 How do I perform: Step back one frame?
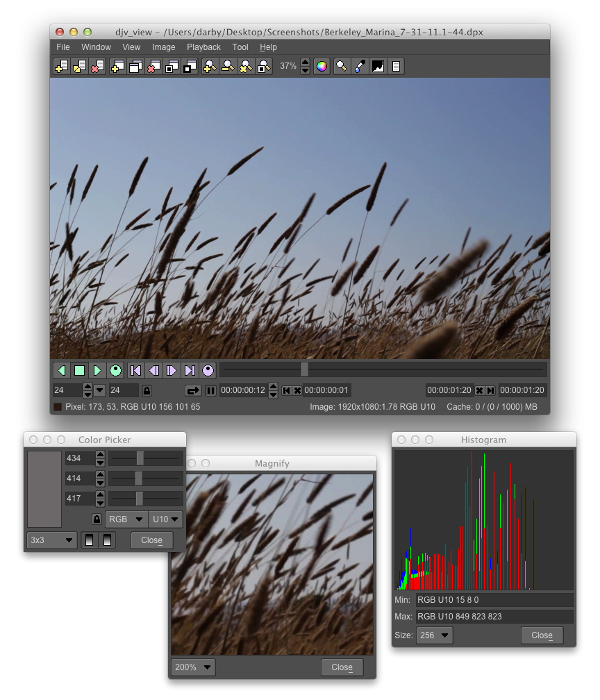pos(154,371)
